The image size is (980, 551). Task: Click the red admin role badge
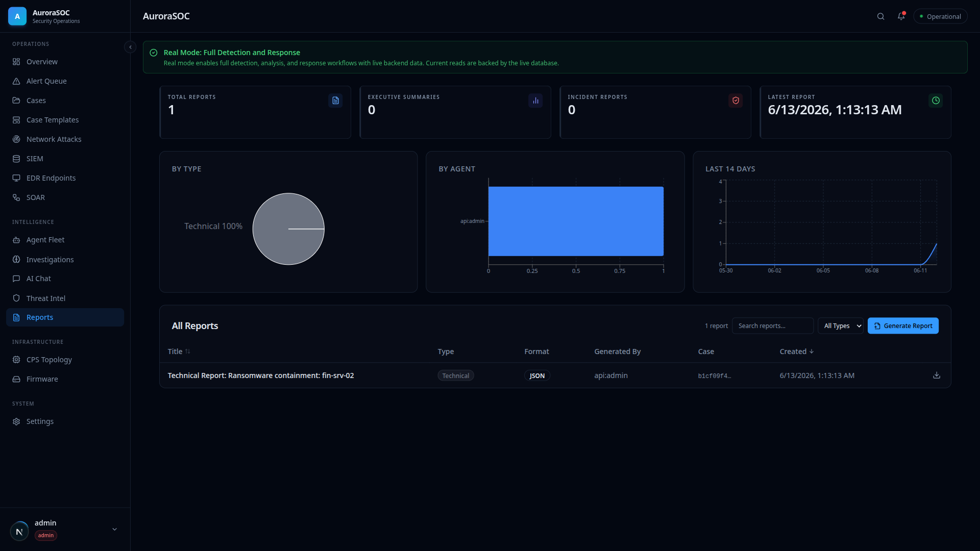[46, 535]
